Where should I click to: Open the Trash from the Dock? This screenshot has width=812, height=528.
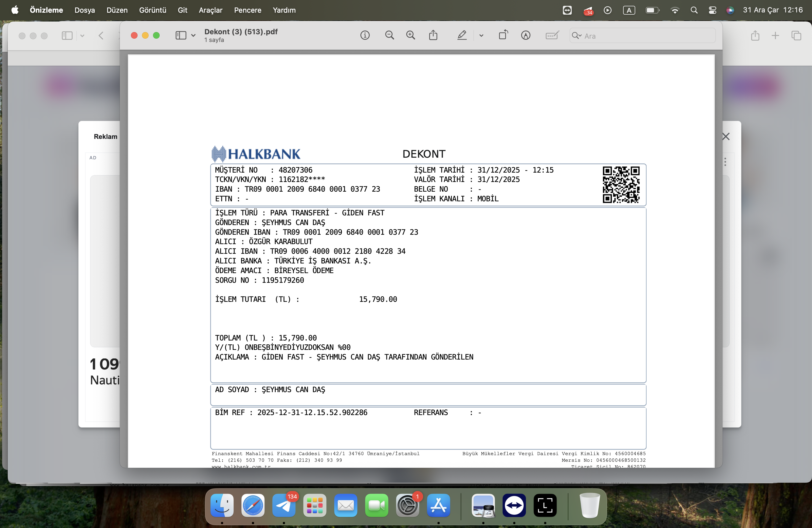(x=590, y=505)
